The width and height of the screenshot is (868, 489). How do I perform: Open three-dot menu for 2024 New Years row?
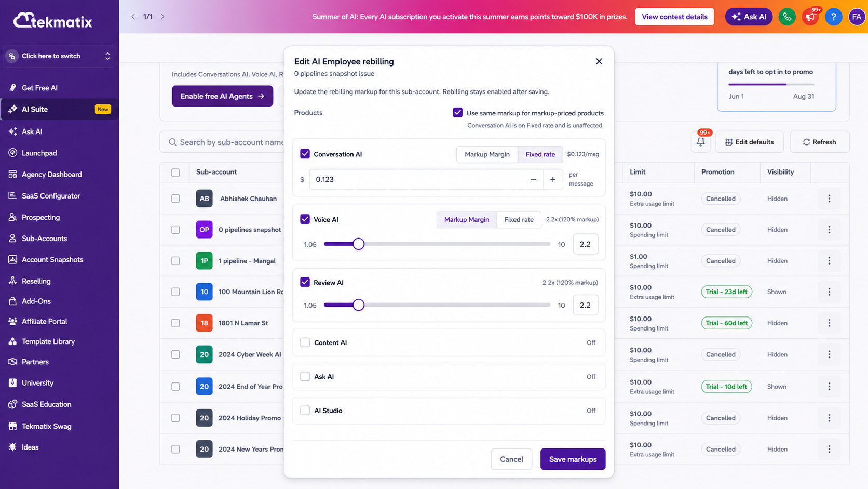pyautogui.click(x=829, y=449)
